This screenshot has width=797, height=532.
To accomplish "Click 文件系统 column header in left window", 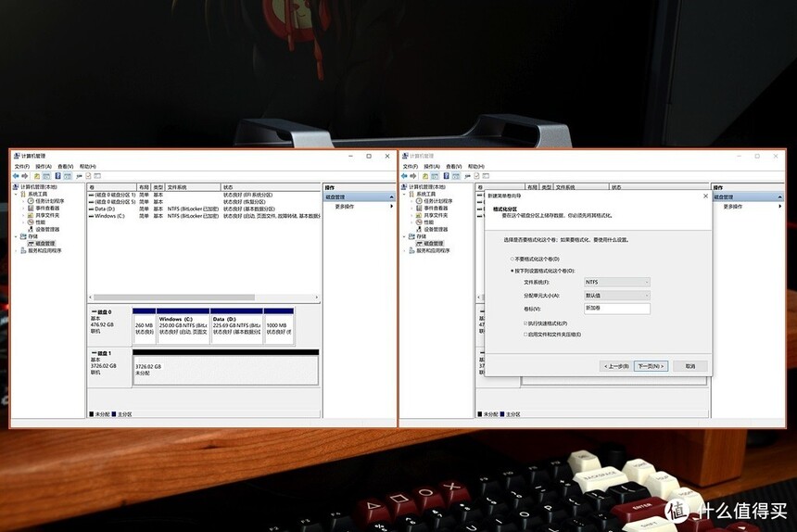I will (x=193, y=187).
